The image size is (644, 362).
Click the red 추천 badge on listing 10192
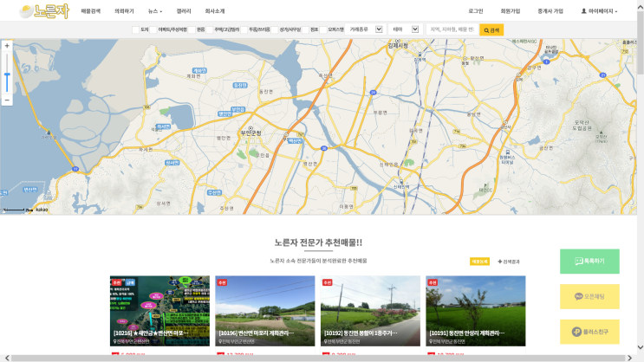tap(328, 282)
